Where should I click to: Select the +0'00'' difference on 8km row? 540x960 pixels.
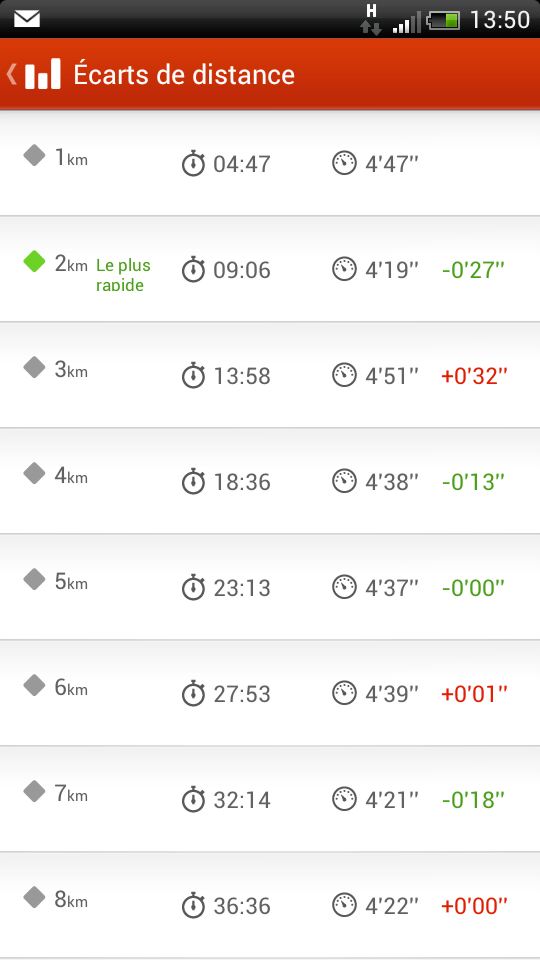point(474,906)
